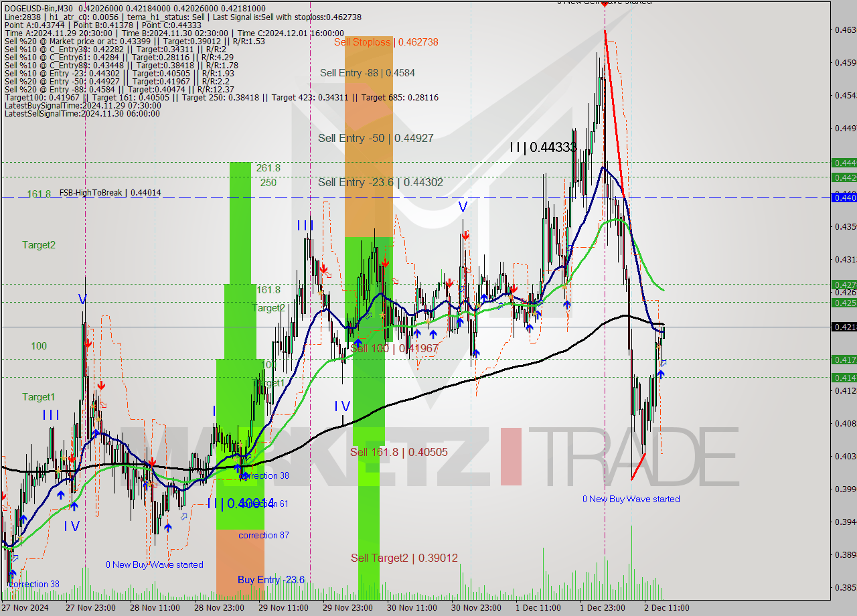Click the LatestSellSignalTime line
This screenshot has height=616, width=857.
point(82,113)
